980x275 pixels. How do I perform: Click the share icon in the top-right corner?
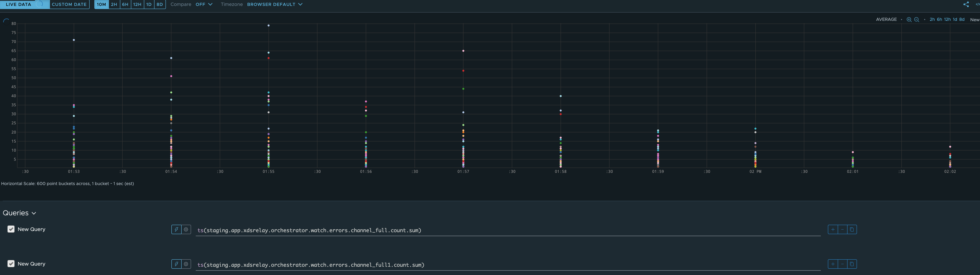(x=966, y=4)
